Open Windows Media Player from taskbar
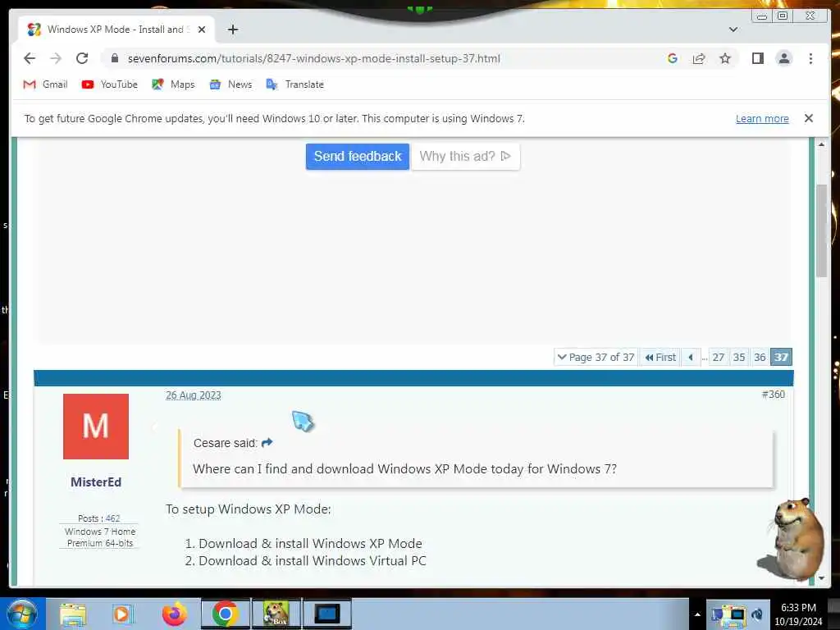840x630 pixels. 122,614
